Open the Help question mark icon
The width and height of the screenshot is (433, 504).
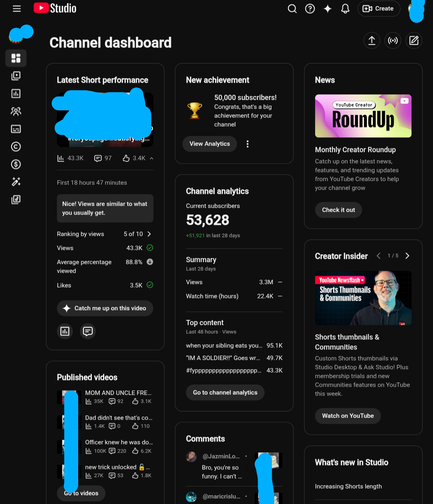[310, 8]
